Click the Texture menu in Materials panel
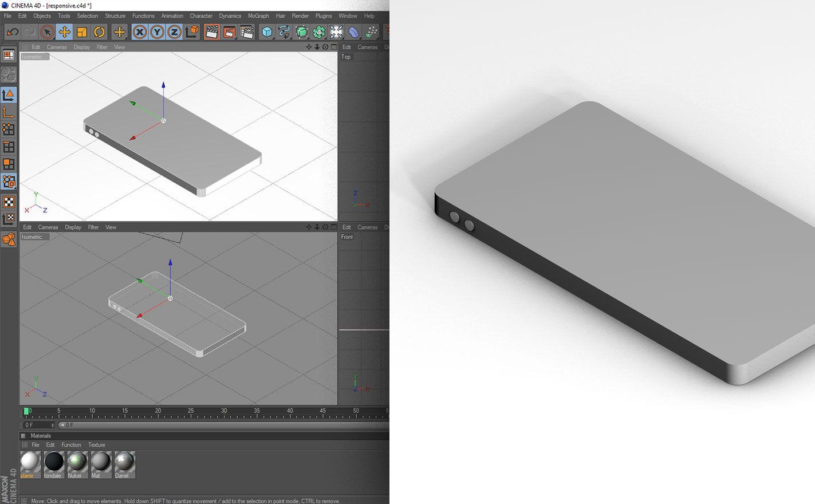815x504 pixels. 97,444
